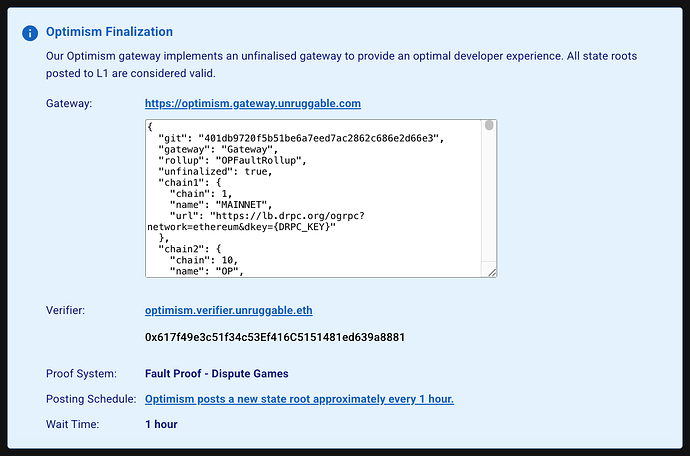The height and width of the screenshot is (456, 690).
Task: Open the optimism.gateway.unruggable.com link
Action: coord(253,103)
